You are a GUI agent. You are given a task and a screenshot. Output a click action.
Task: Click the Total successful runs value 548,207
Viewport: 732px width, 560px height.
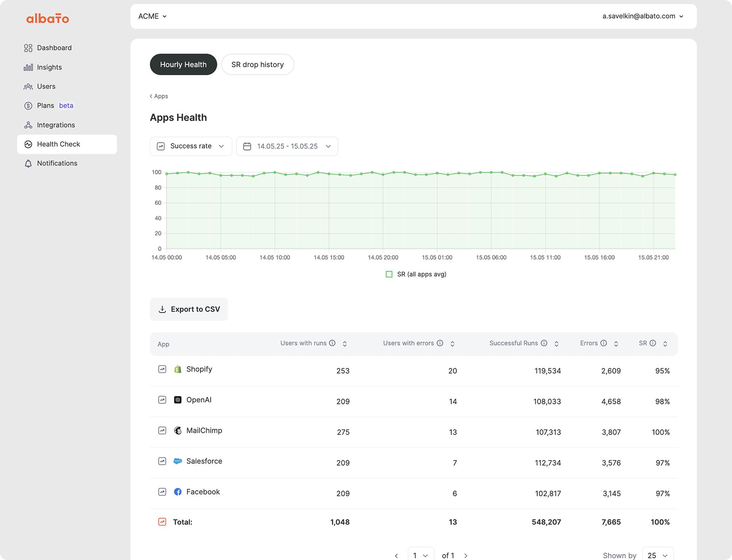tap(547, 522)
